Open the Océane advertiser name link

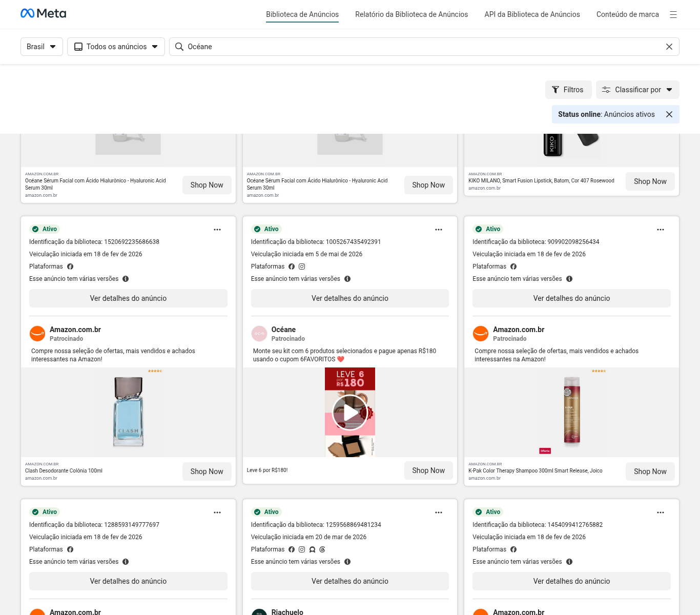click(x=283, y=330)
